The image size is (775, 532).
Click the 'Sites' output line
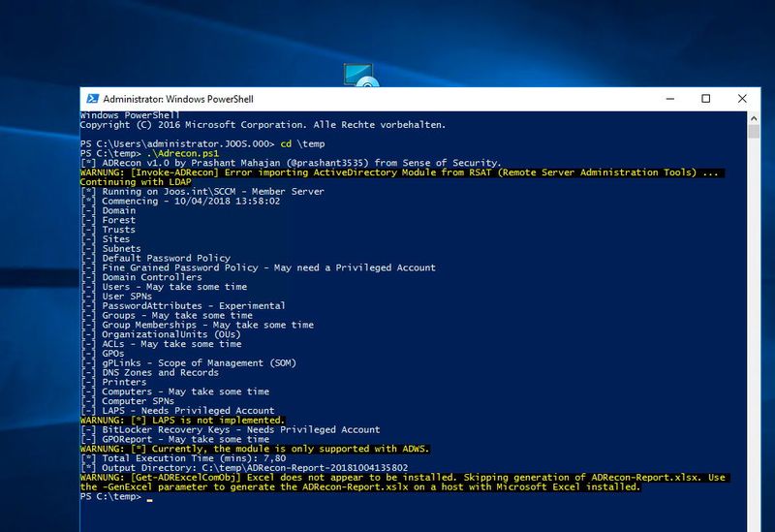[106, 238]
